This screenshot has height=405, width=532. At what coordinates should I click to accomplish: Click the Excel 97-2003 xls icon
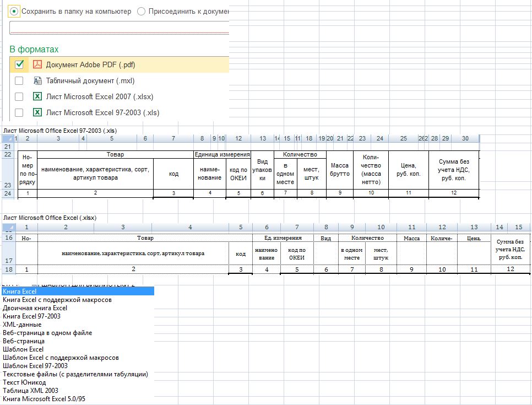pyautogui.click(x=37, y=112)
